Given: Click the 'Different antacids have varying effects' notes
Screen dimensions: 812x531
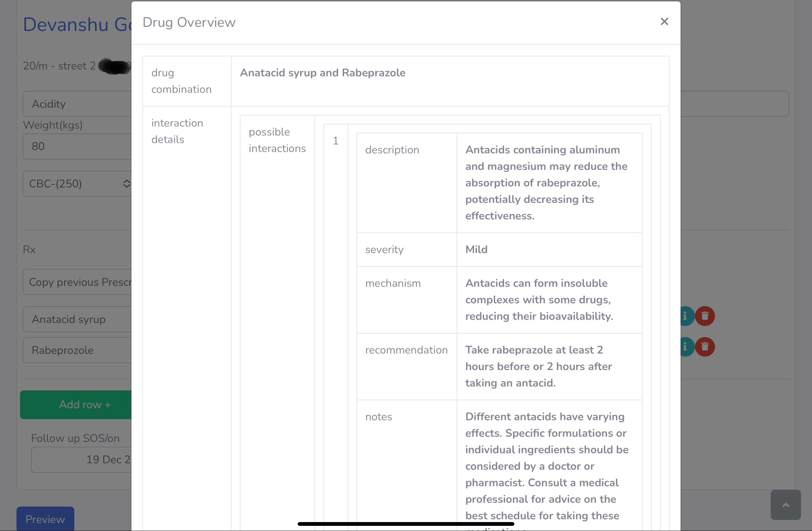Looking at the screenshot, I should pos(547,471).
